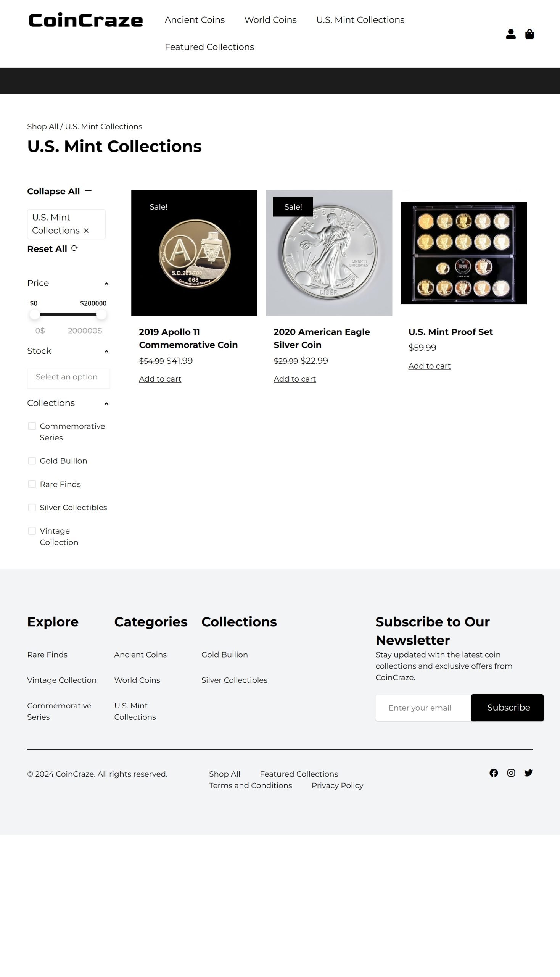This screenshot has height=977, width=560.
Task: Visit CoinCraze Facebook page icon
Action: [x=494, y=773]
